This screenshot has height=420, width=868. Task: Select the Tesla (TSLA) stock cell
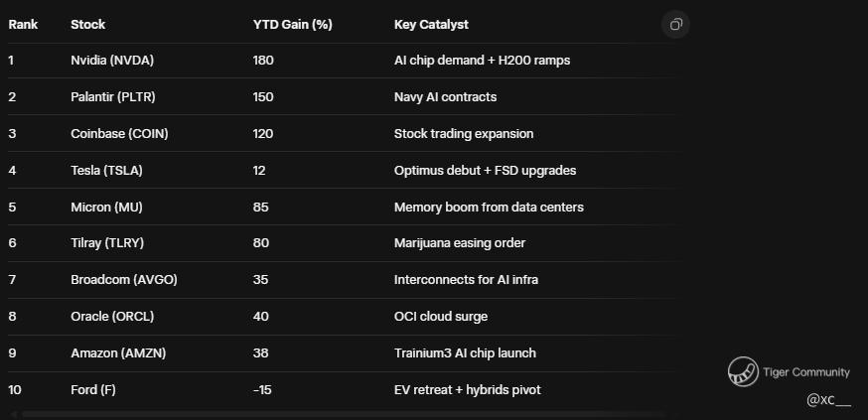[106, 171]
